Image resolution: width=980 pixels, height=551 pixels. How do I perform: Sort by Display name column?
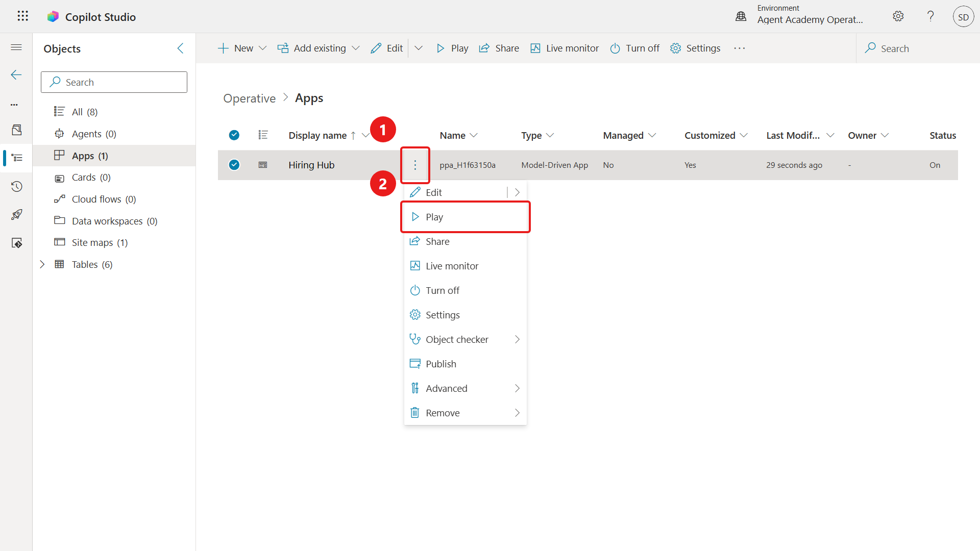pos(317,135)
